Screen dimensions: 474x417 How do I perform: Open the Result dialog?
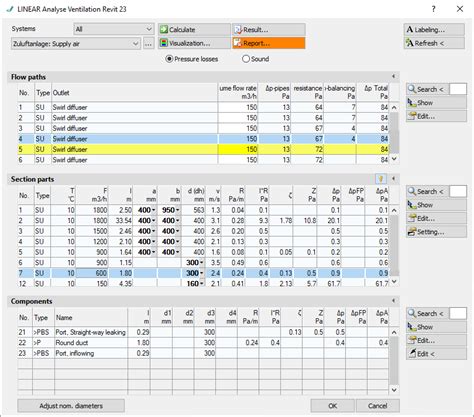click(x=268, y=30)
